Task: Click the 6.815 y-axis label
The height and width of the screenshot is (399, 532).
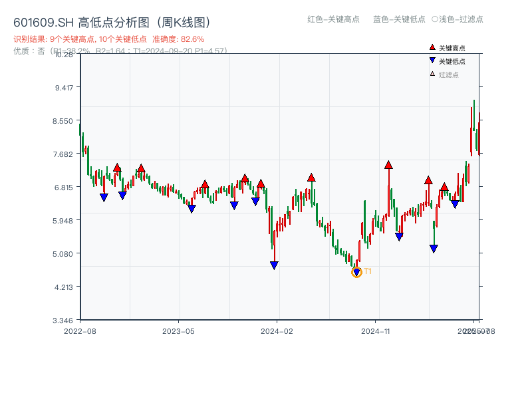Action: pyautogui.click(x=63, y=188)
